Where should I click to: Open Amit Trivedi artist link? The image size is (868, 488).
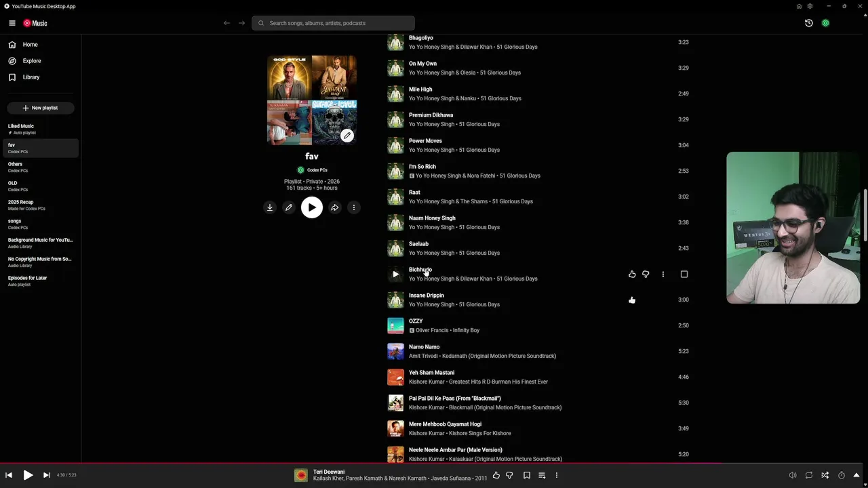point(423,357)
